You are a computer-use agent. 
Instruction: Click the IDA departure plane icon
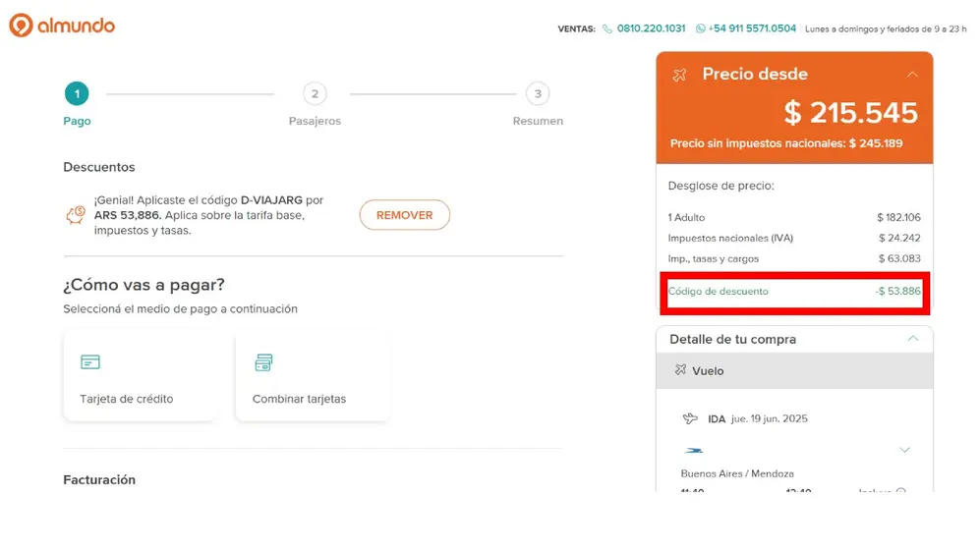click(x=690, y=418)
